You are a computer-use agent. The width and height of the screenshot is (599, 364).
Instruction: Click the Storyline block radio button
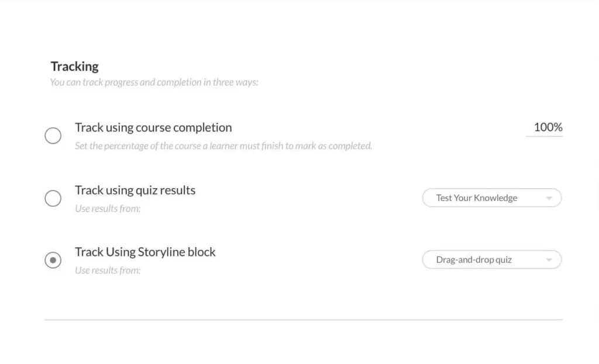click(53, 261)
